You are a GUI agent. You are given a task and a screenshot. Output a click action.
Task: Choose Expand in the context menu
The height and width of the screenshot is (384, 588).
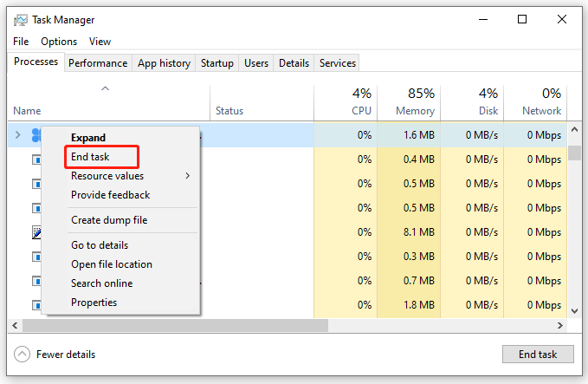[88, 137]
